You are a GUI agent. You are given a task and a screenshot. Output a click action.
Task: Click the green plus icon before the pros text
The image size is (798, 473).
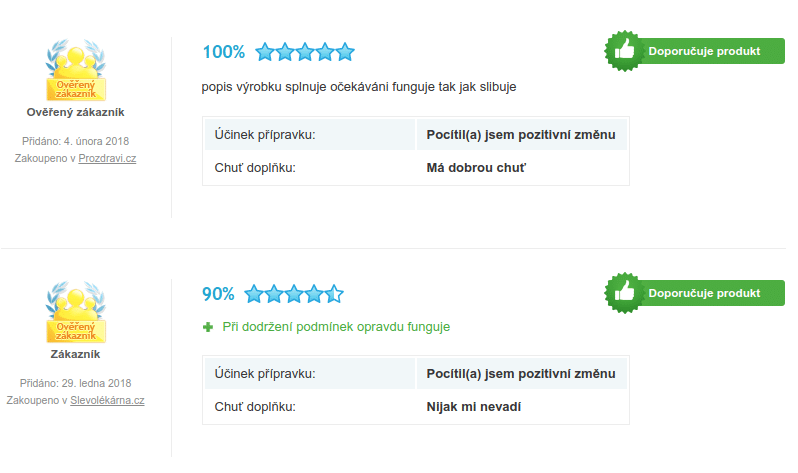(x=208, y=327)
